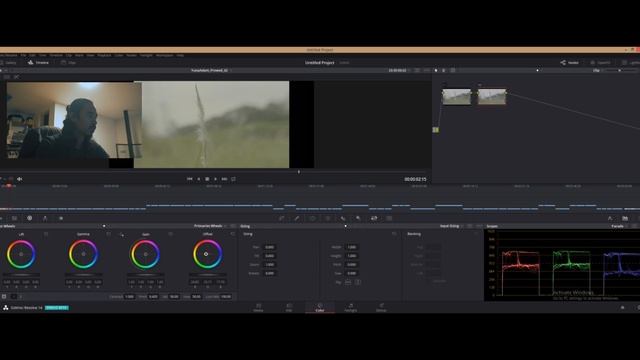Switch to the Media page tab
The height and width of the screenshot is (360, 640).
[258, 307]
